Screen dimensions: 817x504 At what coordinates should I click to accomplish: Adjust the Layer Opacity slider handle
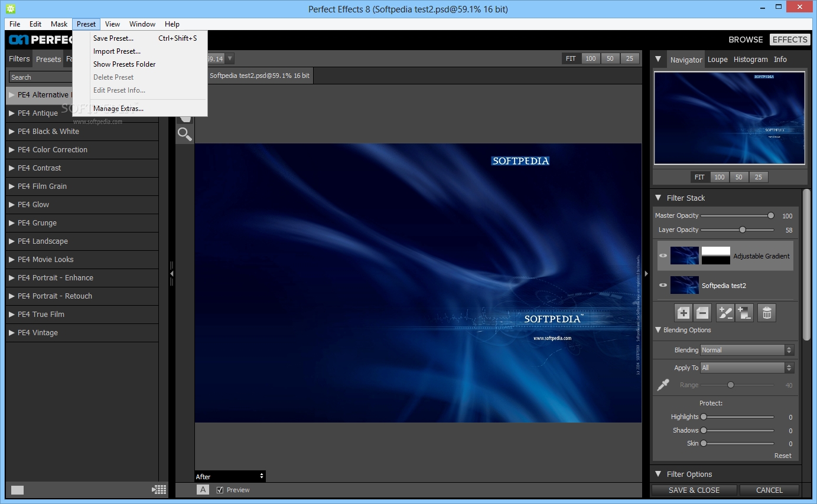coord(743,230)
